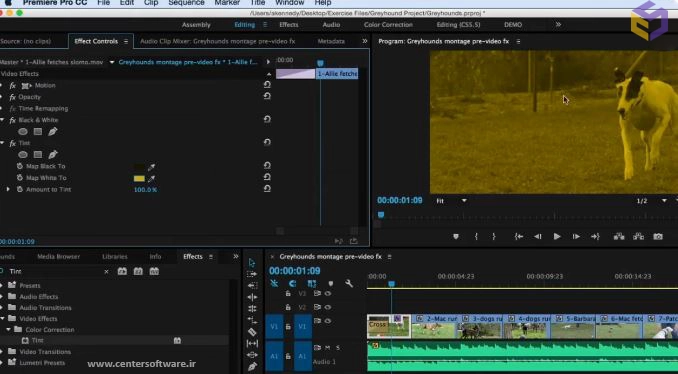Viewport: 678px width, 374px height.
Task: Switch to the Audio workspace
Action: tap(331, 25)
